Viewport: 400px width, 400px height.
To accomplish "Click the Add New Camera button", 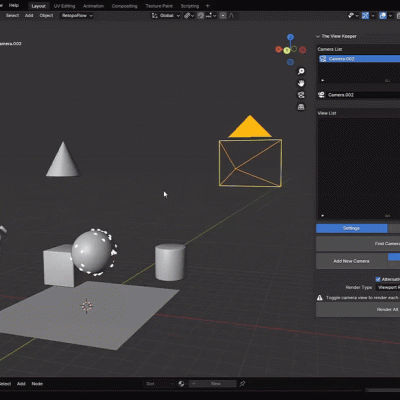I will coord(351,261).
